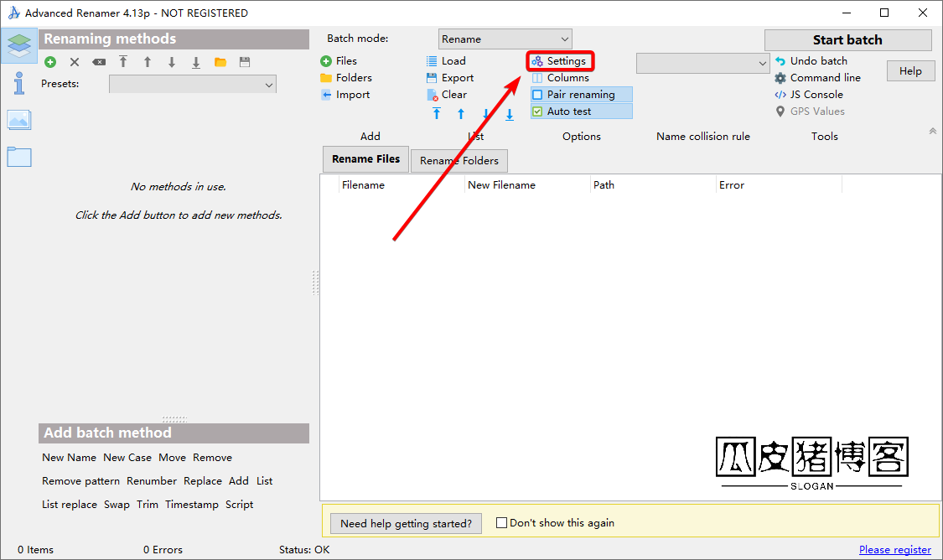Click Need help getting started button

point(406,523)
